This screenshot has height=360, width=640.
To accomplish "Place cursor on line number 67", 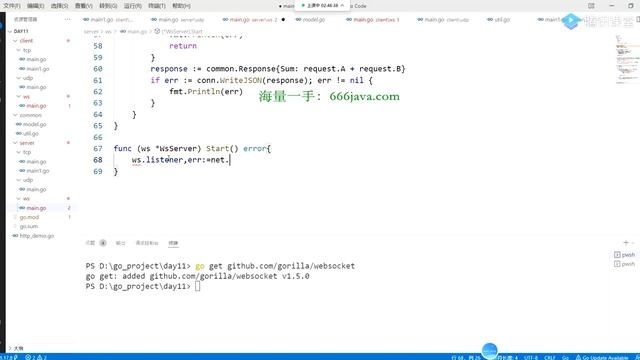I will point(98,149).
